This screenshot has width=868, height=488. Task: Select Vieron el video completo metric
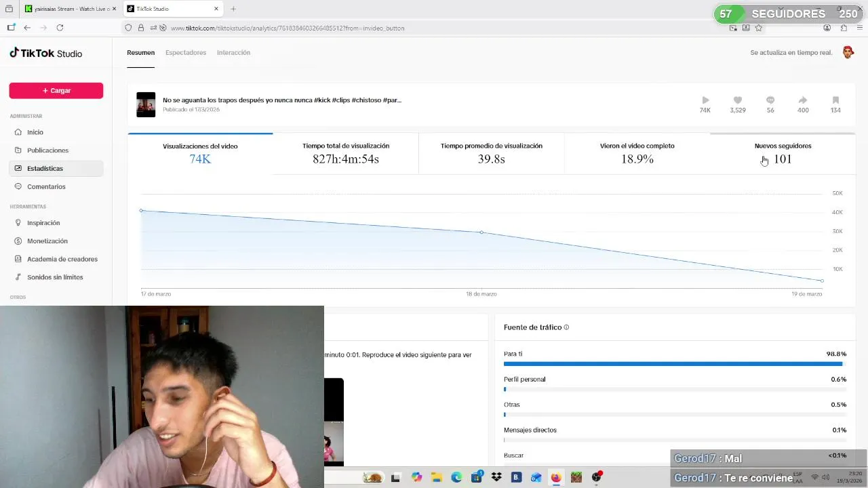(x=637, y=154)
